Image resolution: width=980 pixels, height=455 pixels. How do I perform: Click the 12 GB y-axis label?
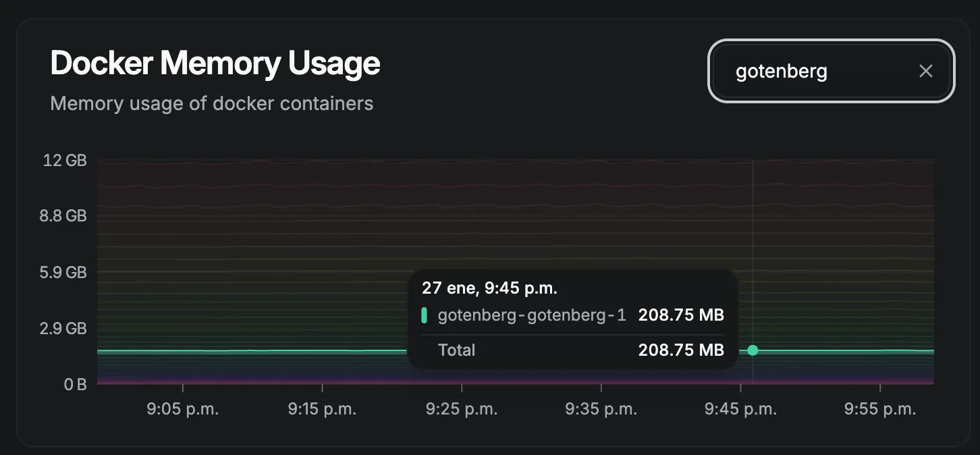coord(65,161)
